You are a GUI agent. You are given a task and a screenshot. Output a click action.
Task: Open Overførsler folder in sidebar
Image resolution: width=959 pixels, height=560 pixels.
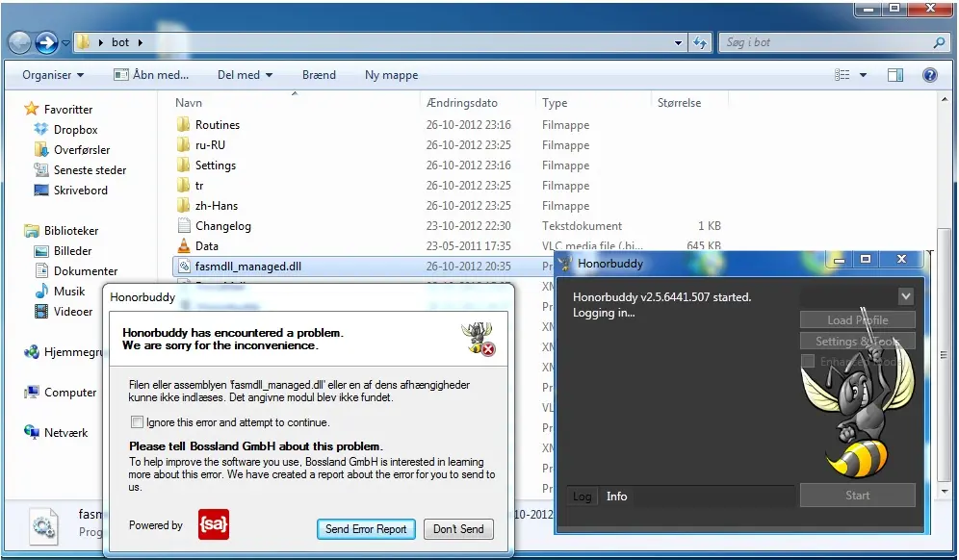point(72,150)
